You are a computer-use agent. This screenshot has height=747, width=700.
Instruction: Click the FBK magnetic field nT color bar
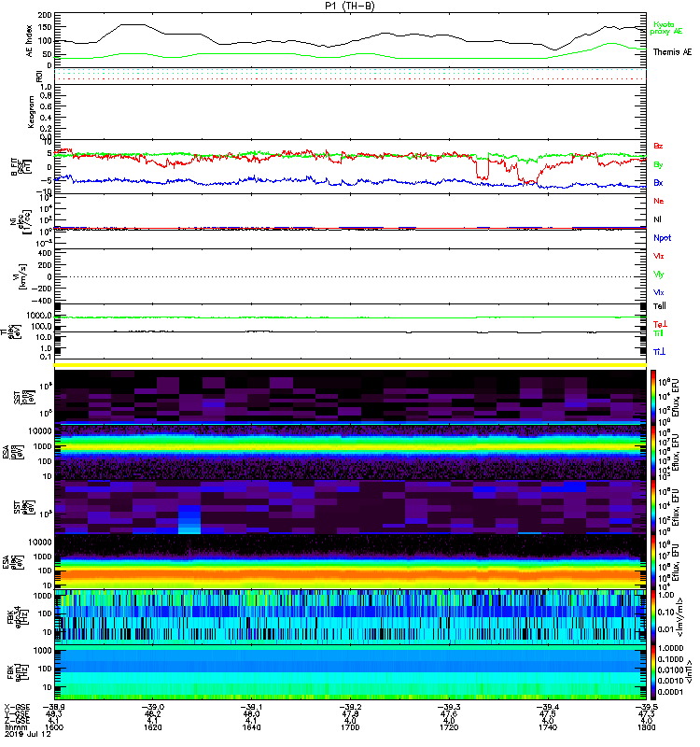click(x=653, y=672)
